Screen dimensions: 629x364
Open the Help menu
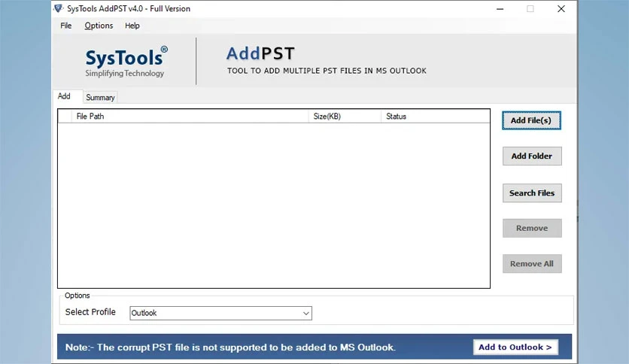[x=132, y=26]
